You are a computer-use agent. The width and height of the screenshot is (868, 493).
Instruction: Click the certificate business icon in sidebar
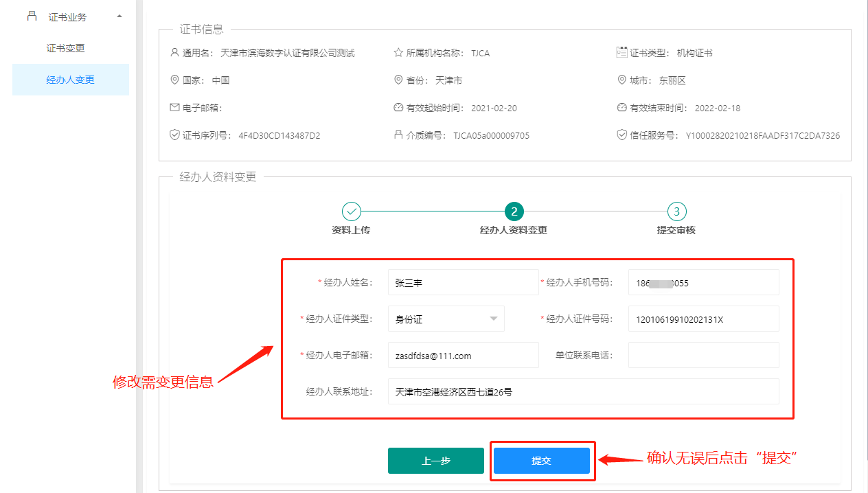tap(32, 16)
